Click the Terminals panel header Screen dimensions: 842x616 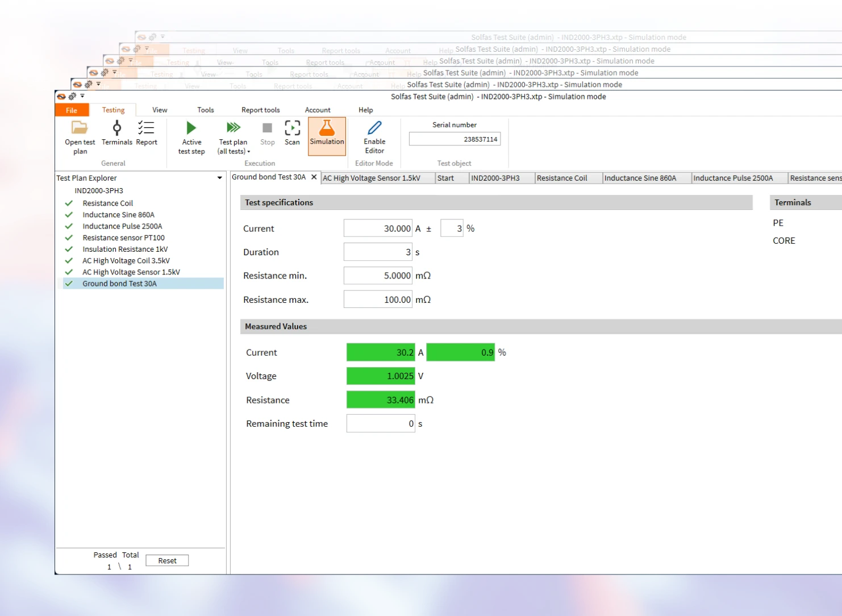point(806,202)
